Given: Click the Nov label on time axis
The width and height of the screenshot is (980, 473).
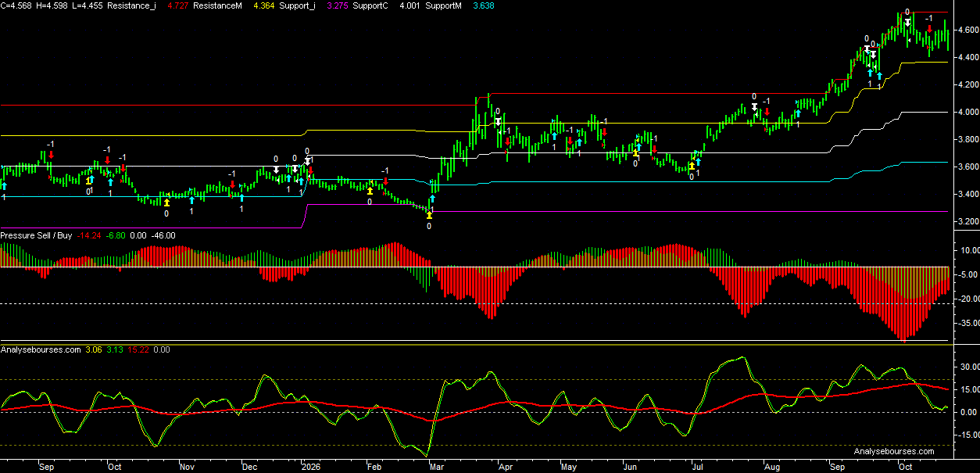Looking at the screenshot, I should (x=187, y=467).
